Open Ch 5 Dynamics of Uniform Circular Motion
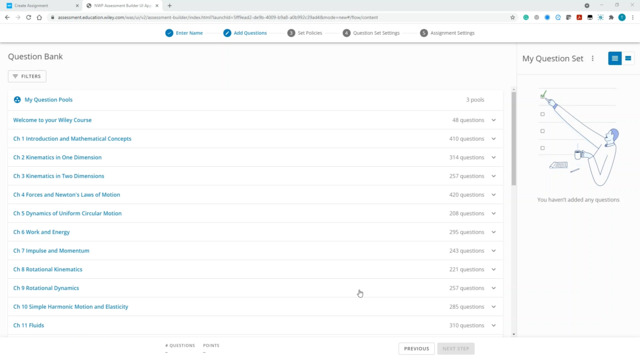640x360 pixels. 67,213
